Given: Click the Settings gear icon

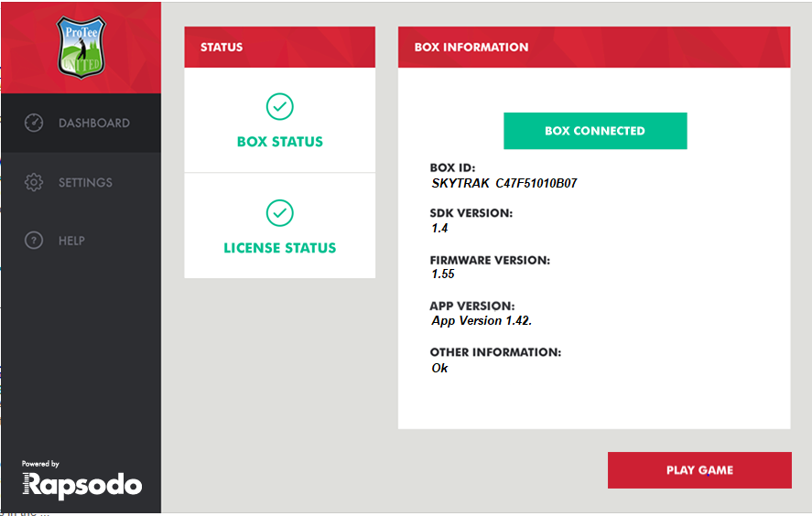Looking at the screenshot, I should (34, 182).
